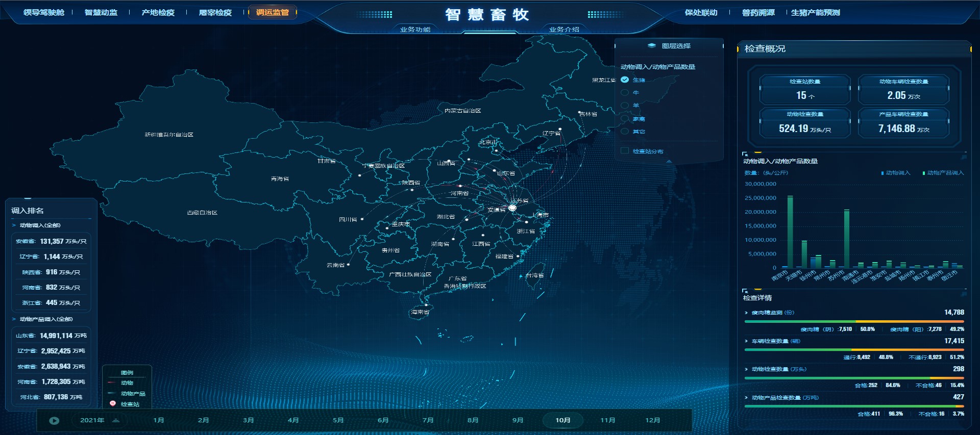Click the 业务功能 button
The height and width of the screenshot is (435, 980).
[x=415, y=30]
